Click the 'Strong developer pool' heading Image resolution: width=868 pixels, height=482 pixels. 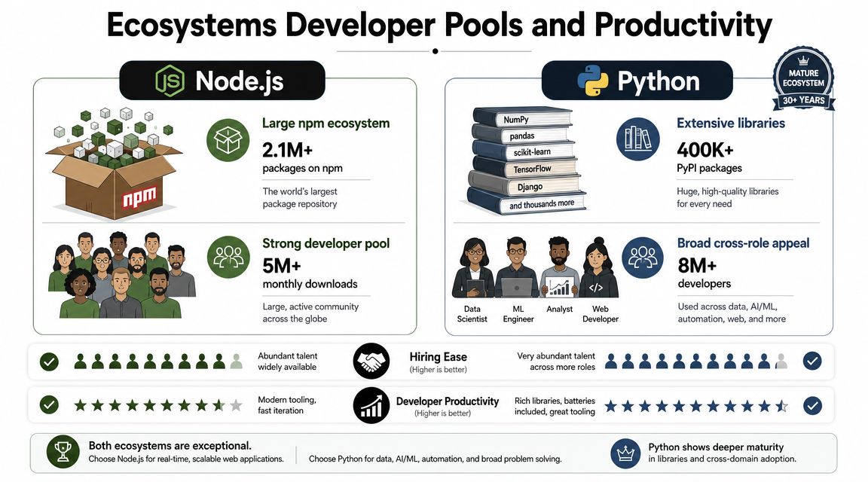(x=325, y=243)
